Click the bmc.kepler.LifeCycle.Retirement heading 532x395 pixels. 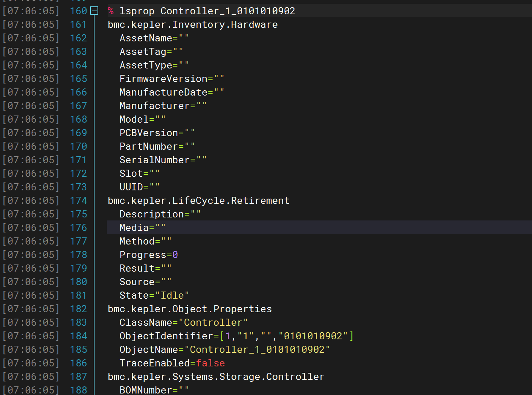point(198,201)
